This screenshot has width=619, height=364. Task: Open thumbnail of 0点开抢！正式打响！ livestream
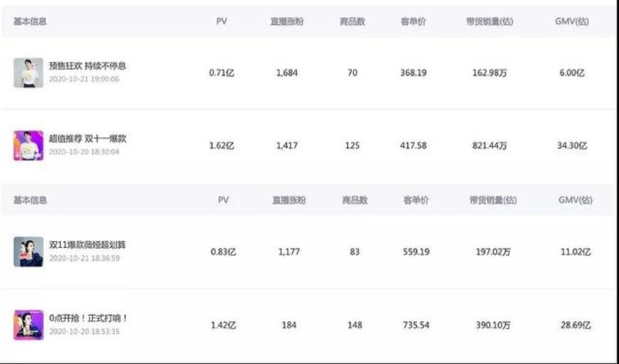[28, 324]
